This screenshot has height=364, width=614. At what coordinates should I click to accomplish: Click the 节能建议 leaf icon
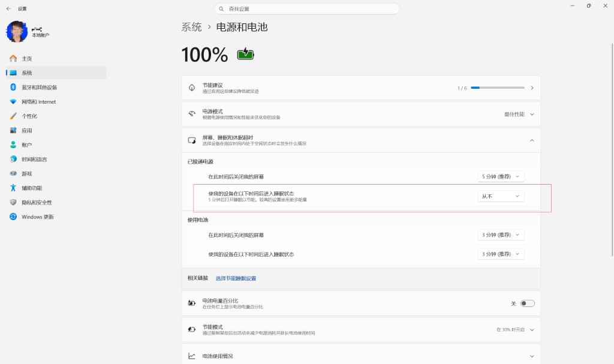(192, 88)
